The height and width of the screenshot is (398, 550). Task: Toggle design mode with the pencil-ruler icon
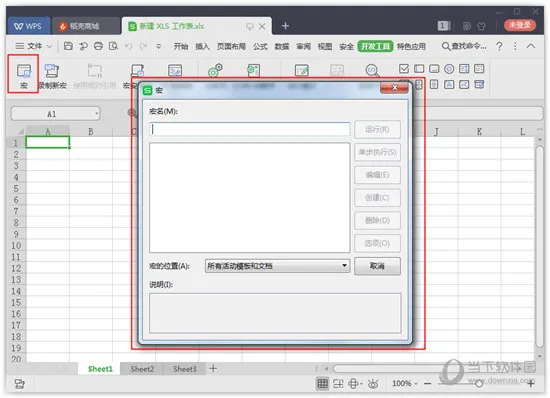click(x=302, y=70)
